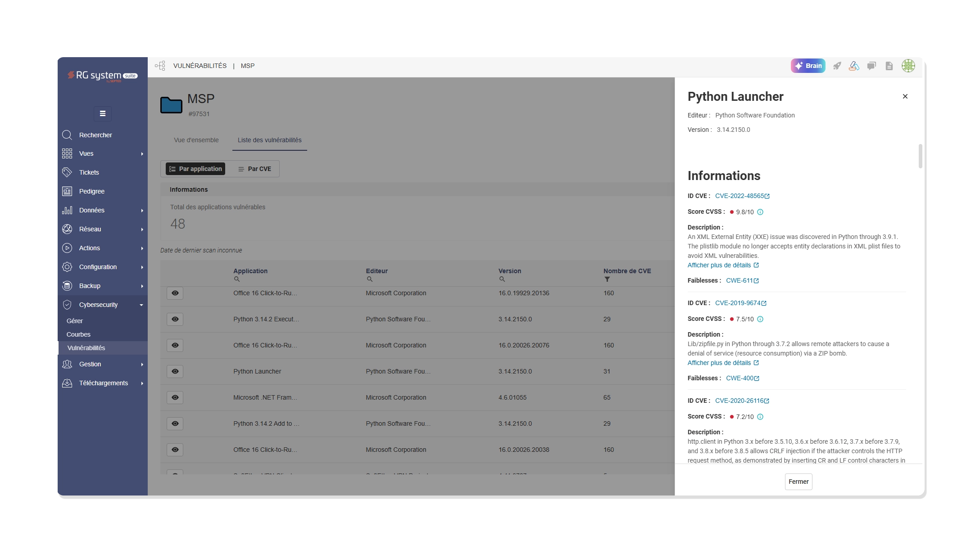Click the Backup database icon
This screenshot has height=554, width=980.
click(x=67, y=286)
